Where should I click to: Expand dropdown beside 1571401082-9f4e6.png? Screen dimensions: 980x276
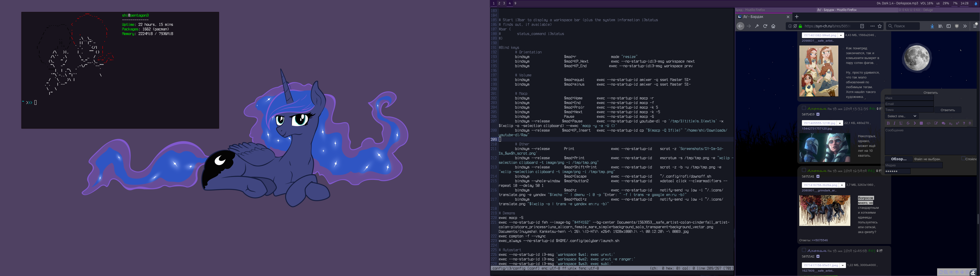[x=841, y=36]
